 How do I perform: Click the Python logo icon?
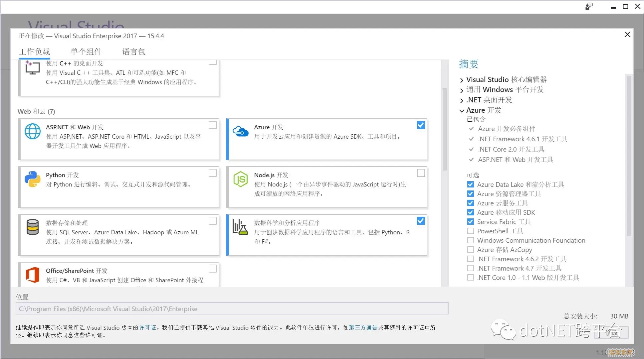(x=33, y=179)
